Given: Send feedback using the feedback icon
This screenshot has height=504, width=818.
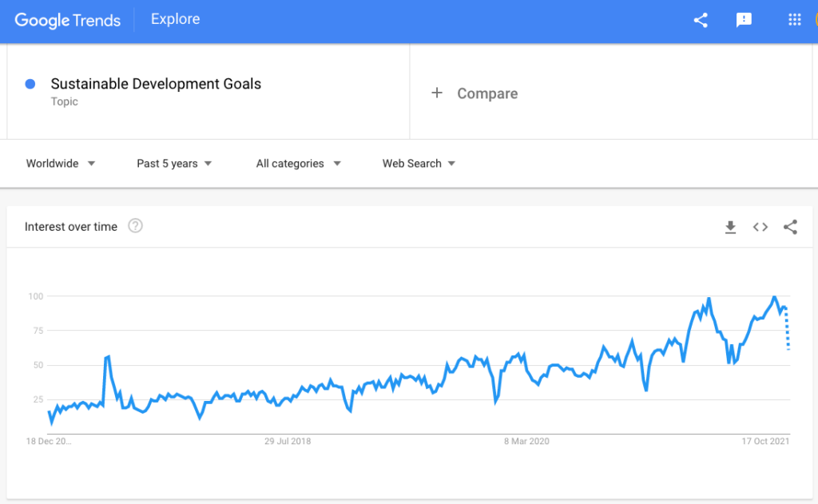Looking at the screenshot, I should pos(744,21).
